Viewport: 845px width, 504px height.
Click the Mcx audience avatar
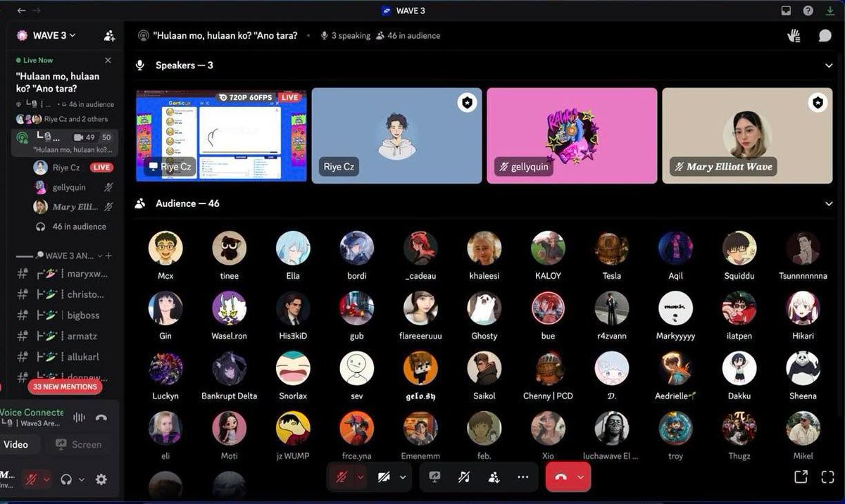tap(165, 248)
